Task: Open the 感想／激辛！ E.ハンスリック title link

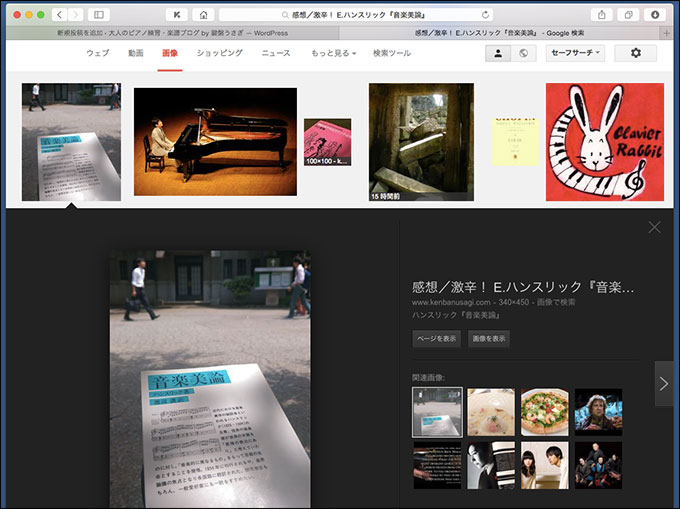Action: pos(523,287)
